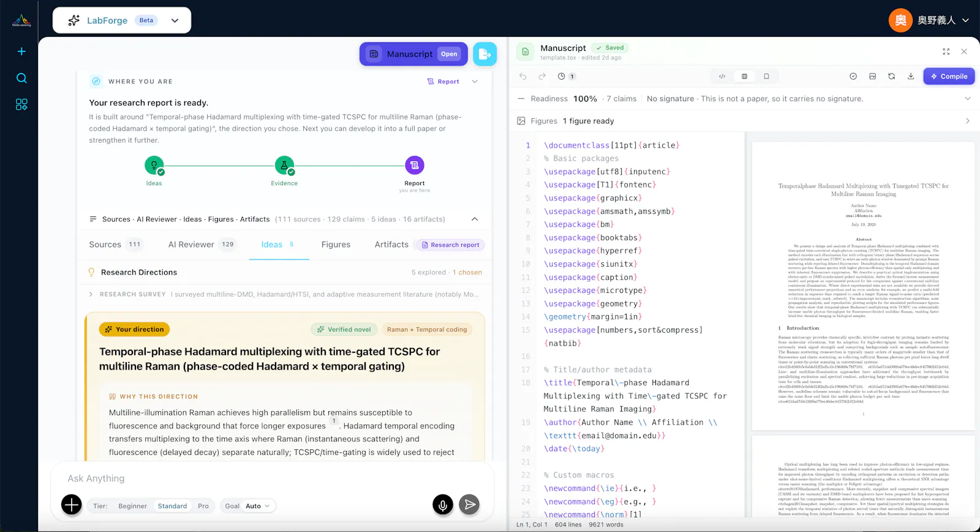This screenshot has height=532, width=980.
Task: Click the '5 explored · 1 chosen' text
Action: 447,273
